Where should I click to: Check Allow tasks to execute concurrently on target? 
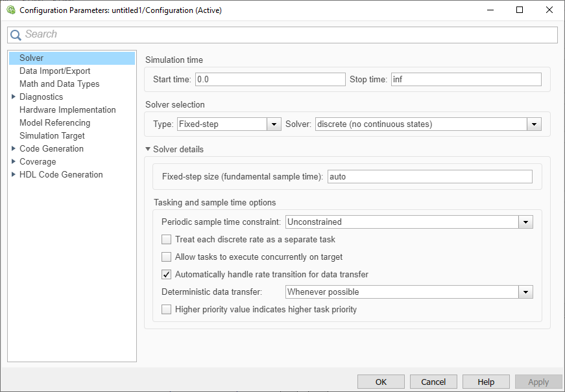(167, 257)
